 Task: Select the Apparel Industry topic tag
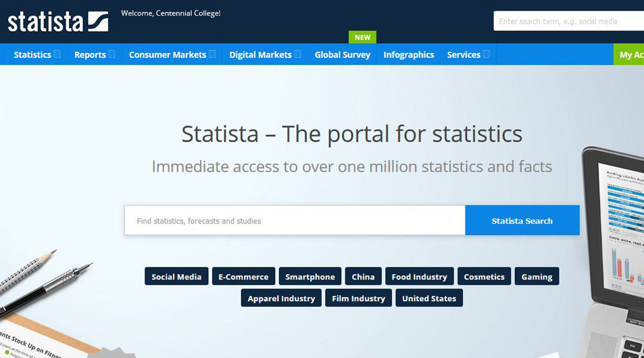point(281,298)
